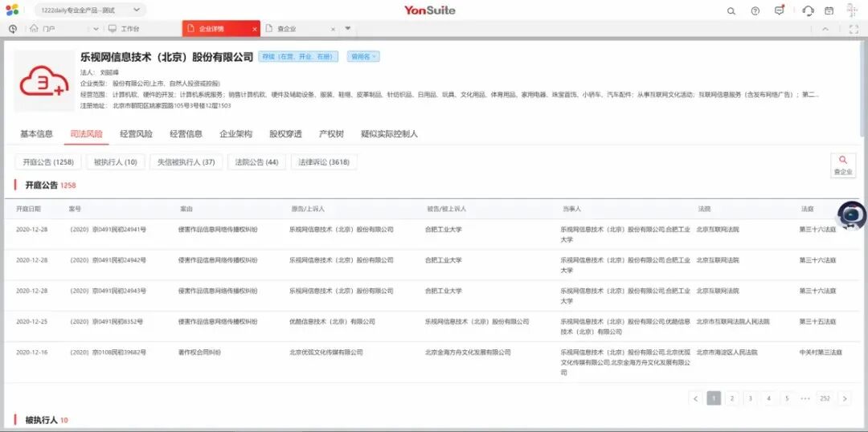Open the 曾用名 dropdown
Screen dimensions: 868x432
pos(363,57)
